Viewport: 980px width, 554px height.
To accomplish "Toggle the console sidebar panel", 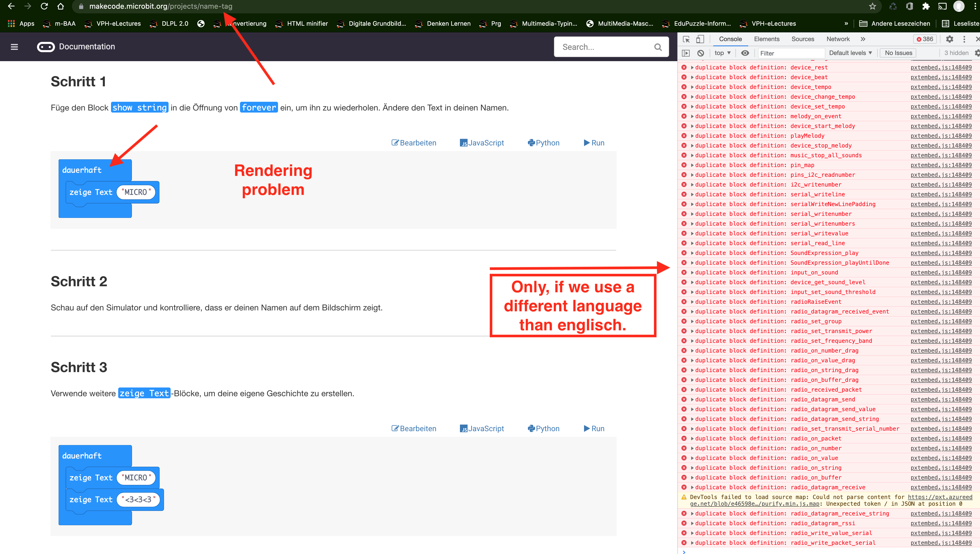I will point(686,53).
